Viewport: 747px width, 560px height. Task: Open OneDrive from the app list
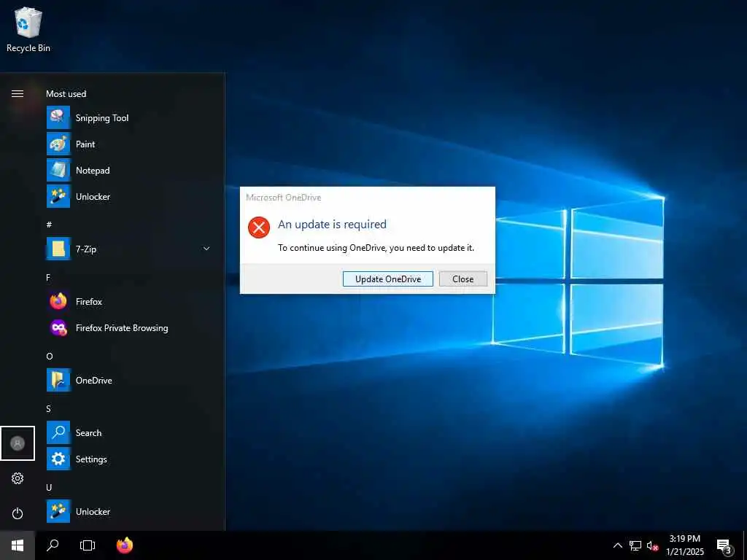click(128, 380)
